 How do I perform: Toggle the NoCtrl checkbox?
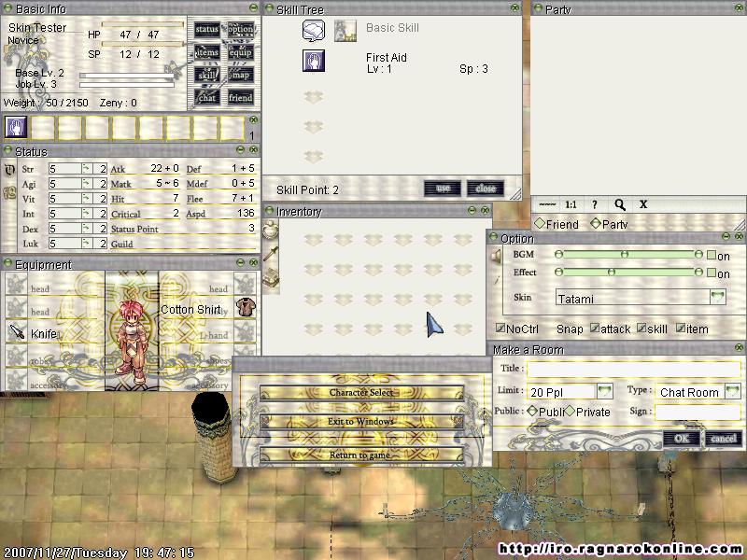[500, 328]
